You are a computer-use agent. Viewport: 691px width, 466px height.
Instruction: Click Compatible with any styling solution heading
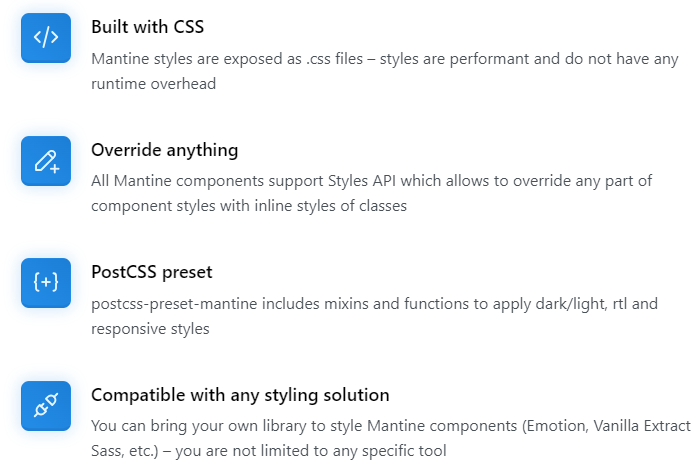240,395
